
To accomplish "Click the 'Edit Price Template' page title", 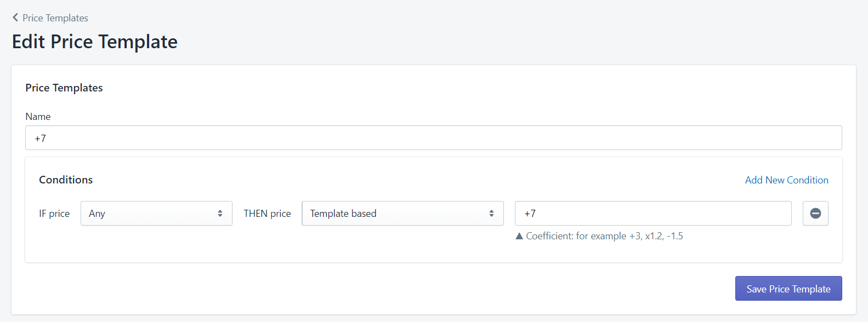I will 95,42.
